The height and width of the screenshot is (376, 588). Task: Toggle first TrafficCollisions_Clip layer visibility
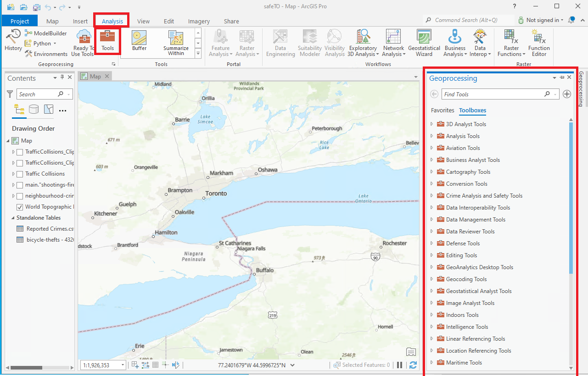click(x=20, y=152)
